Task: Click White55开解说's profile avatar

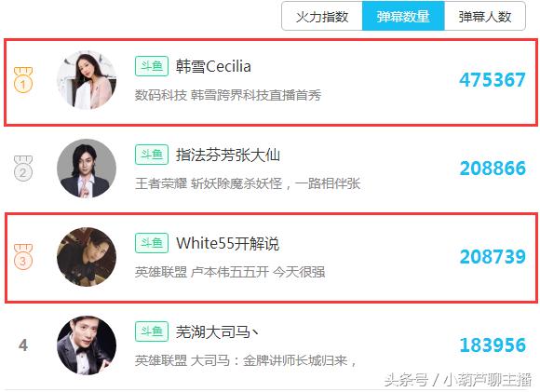Action: [x=87, y=257]
